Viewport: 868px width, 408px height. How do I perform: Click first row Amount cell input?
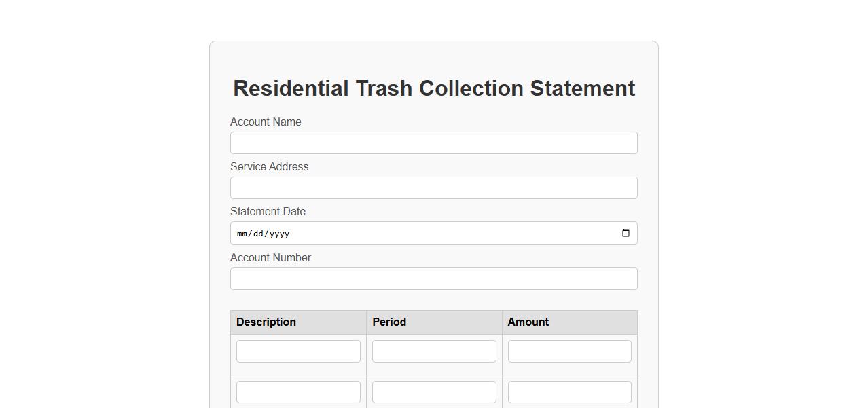point(569,352)
